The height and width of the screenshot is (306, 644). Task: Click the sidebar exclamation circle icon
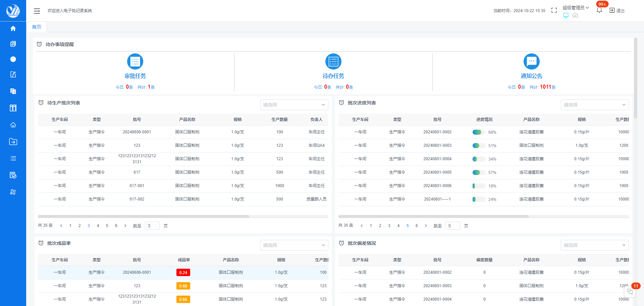[x=13, y=59]
